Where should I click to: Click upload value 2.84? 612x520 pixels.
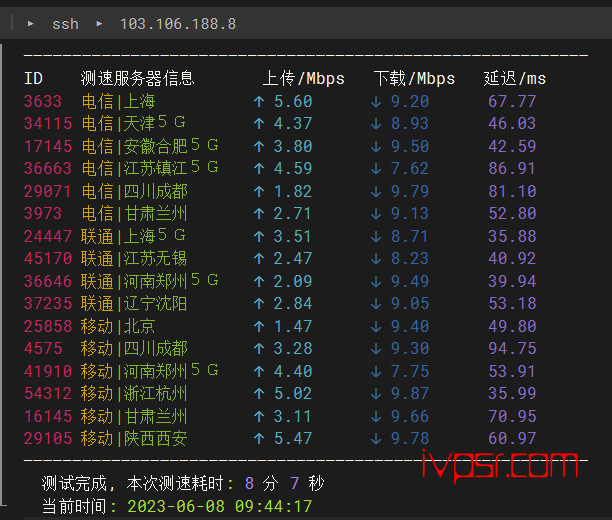[293, 303]
